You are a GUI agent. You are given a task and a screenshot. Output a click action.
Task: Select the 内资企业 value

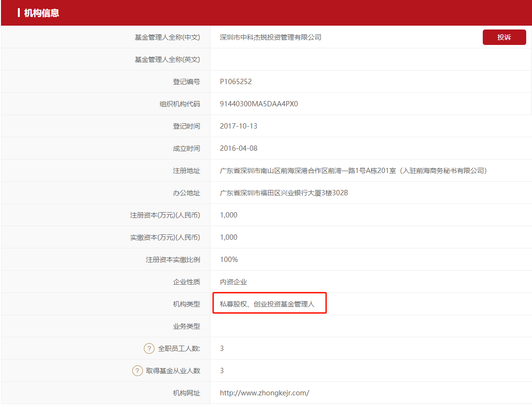click(234, 282)
